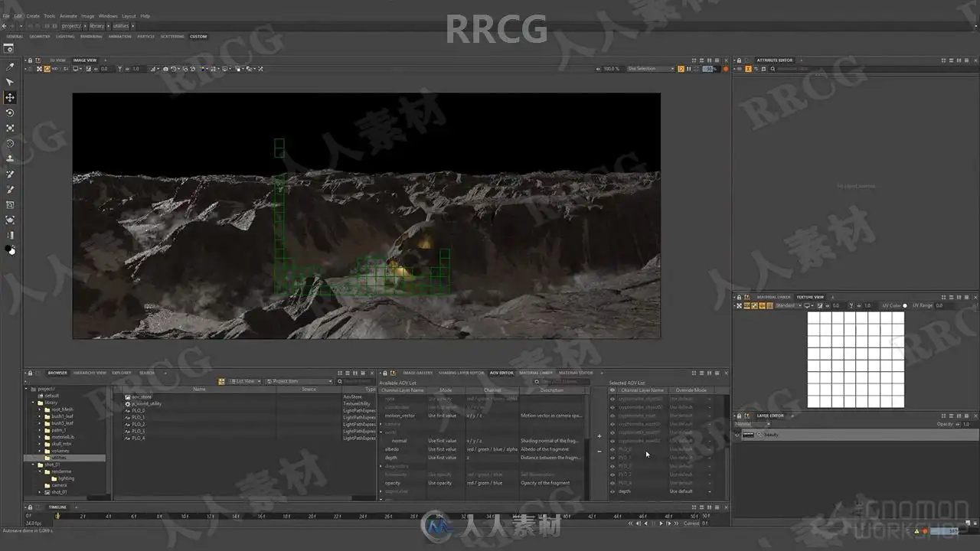Toggle visibility of cryptomatte_object00 channel
The width and height of the screenshot is (980, 551).
[612, 399]
